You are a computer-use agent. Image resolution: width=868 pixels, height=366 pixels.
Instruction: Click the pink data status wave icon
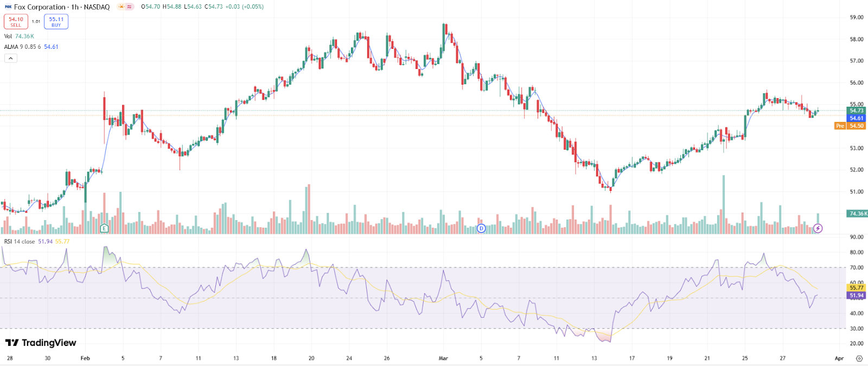pos(130,7)
